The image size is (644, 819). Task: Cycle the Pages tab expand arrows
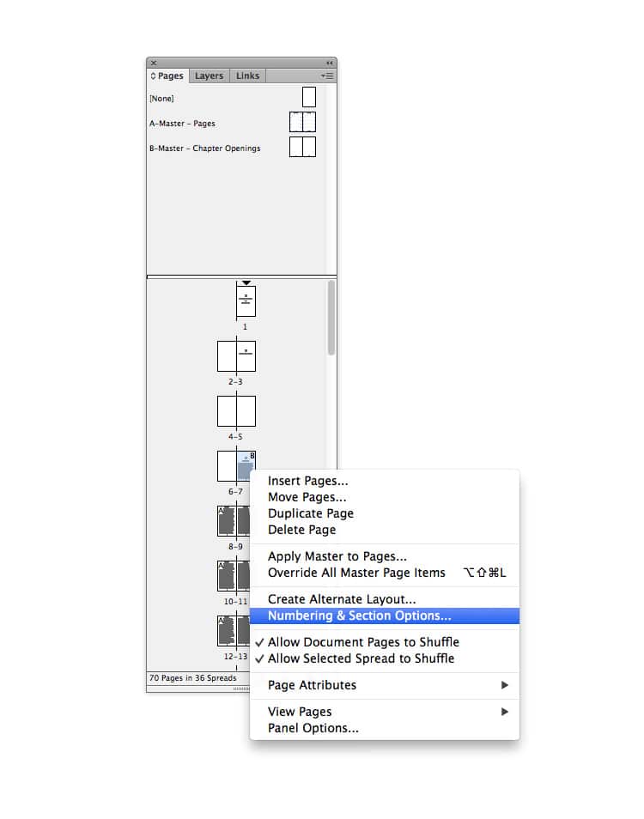153,76
